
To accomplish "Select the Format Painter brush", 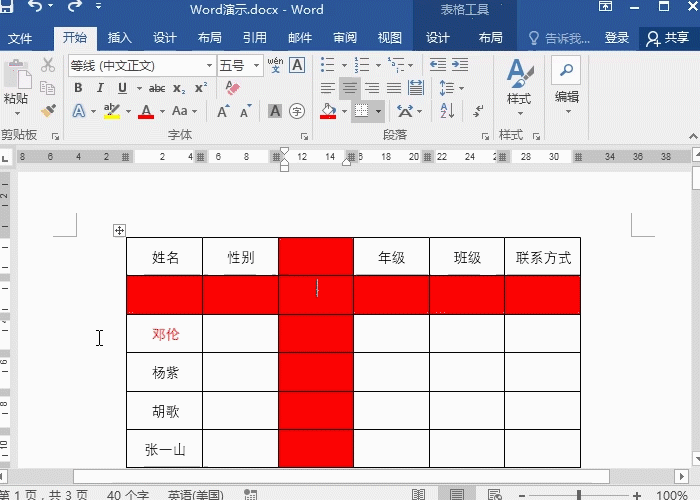I will 48,110.
